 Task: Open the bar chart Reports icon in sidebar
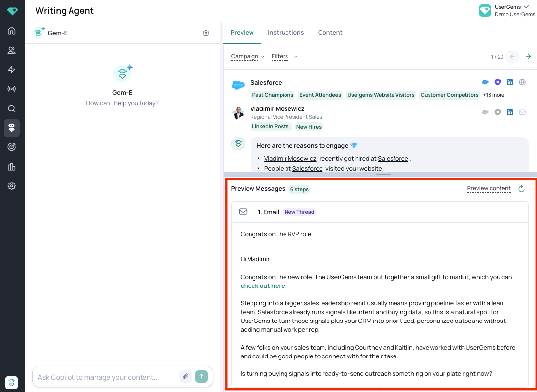12,167
